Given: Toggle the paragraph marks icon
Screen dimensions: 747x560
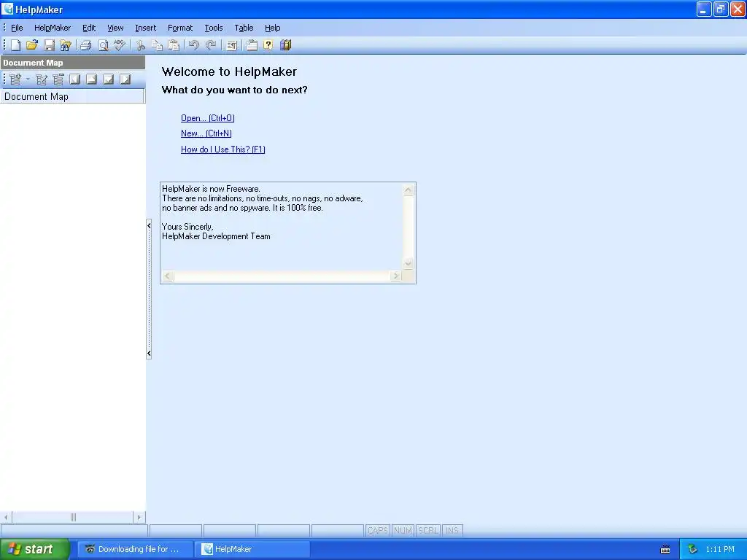Looking at the screenshot, I should (231, 45).
